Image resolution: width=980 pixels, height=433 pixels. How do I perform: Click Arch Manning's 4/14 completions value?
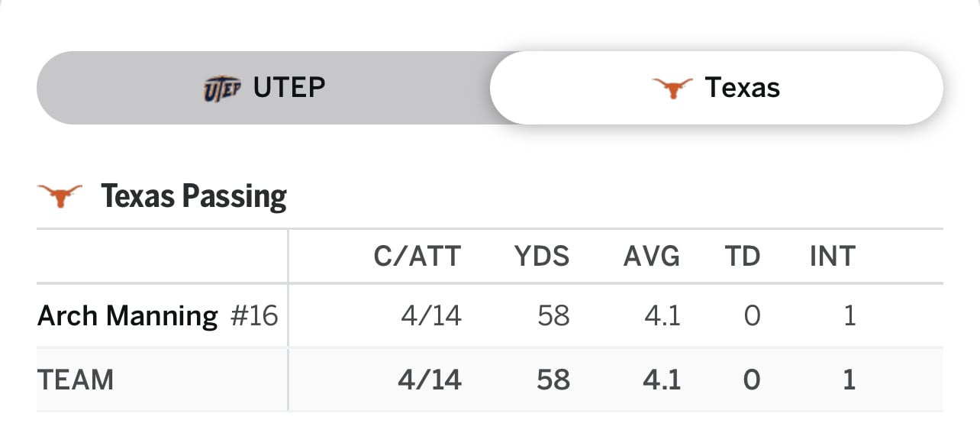tap(431, 315)
